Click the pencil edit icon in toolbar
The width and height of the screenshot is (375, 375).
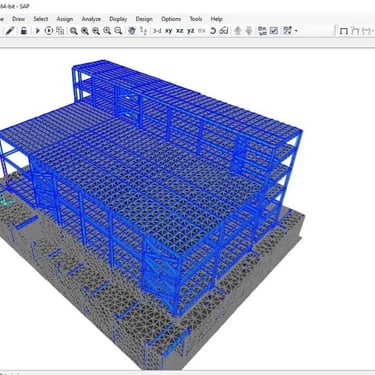click(10, 31)
